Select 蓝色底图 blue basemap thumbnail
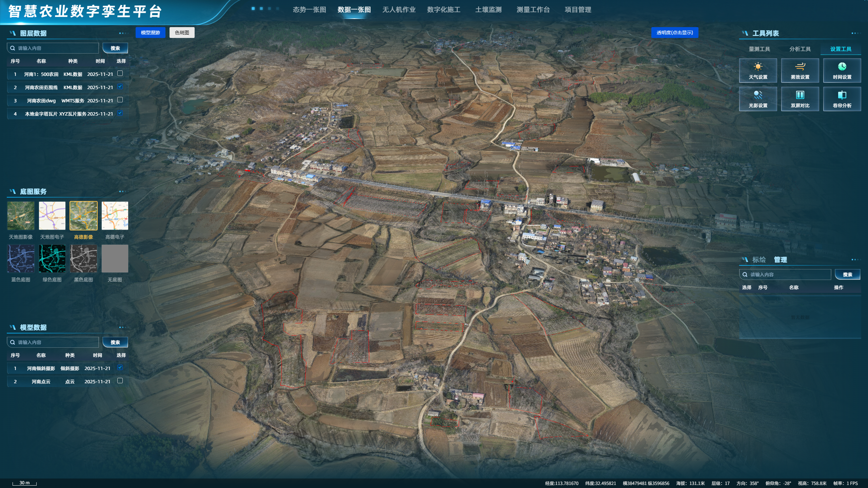868x488 pixels. [x=21, y=259]
